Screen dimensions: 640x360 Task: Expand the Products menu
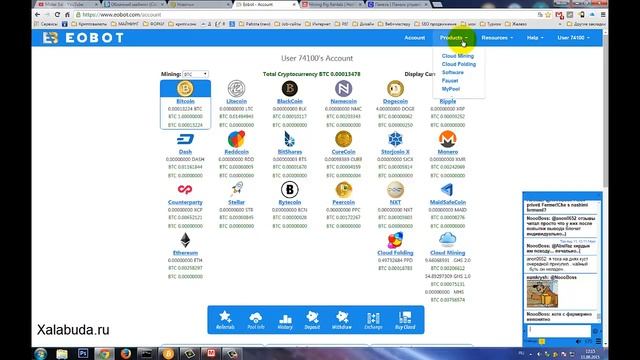453,38
